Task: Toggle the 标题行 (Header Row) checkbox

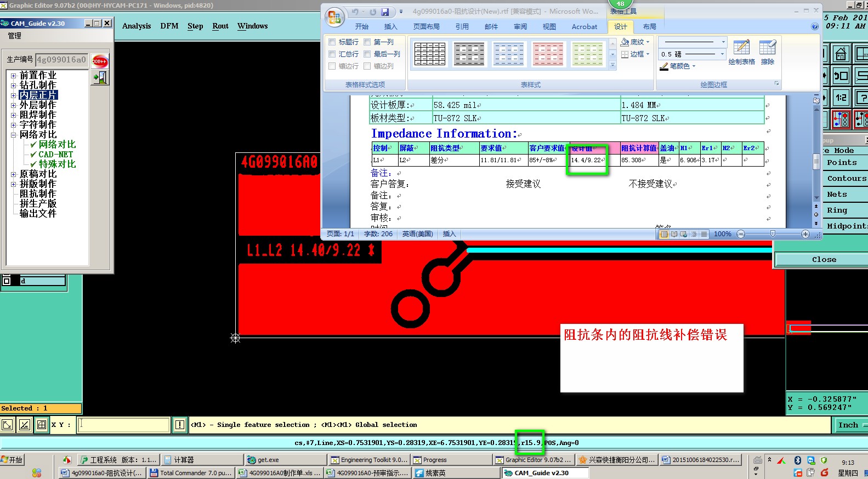Action: pyautogui.click(x=332, y=42)
